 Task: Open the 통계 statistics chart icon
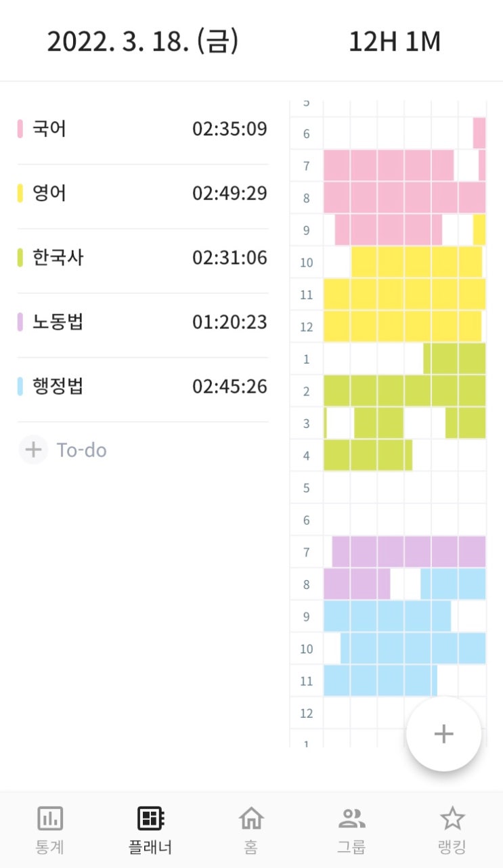(x=49, y=819)
